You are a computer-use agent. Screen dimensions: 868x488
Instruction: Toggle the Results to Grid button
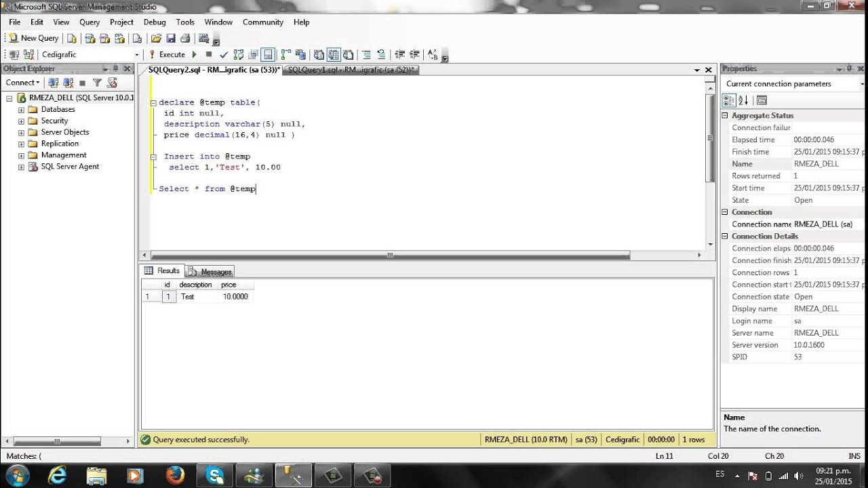(x=334, y=55)
